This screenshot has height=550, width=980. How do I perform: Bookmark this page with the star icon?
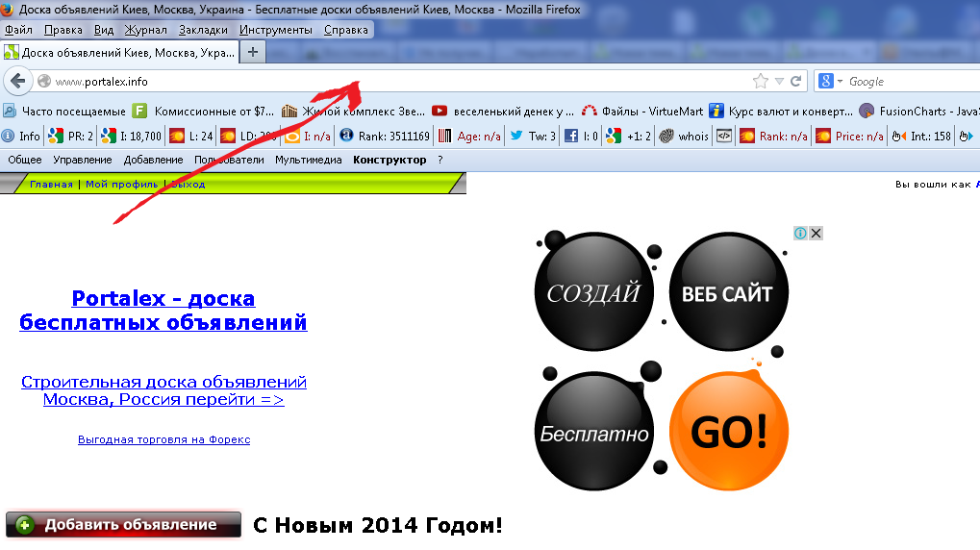[761, 81]
